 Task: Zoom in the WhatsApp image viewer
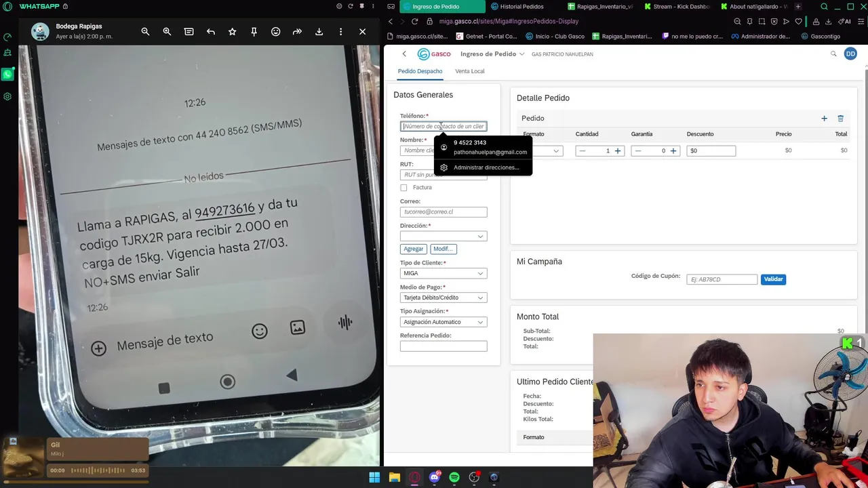(x=167, y=32)
